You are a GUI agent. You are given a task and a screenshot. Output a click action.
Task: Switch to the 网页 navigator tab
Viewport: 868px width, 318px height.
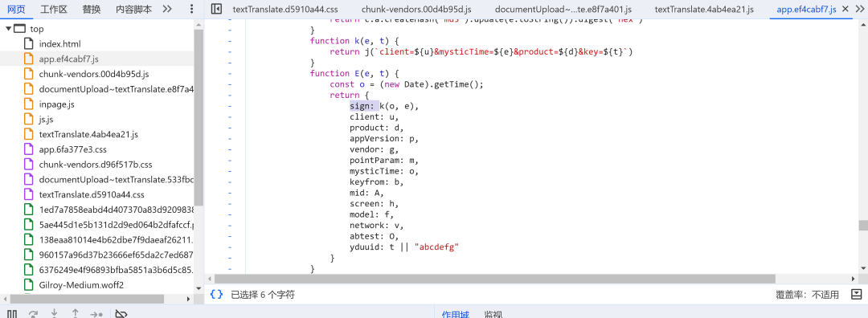pos(17,9)
